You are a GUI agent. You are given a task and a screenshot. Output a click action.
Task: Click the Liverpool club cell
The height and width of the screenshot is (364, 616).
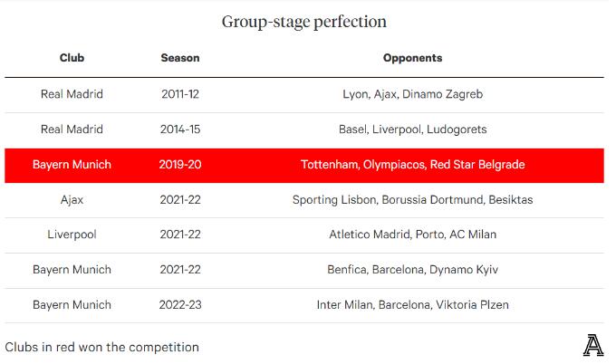point(72,235)
